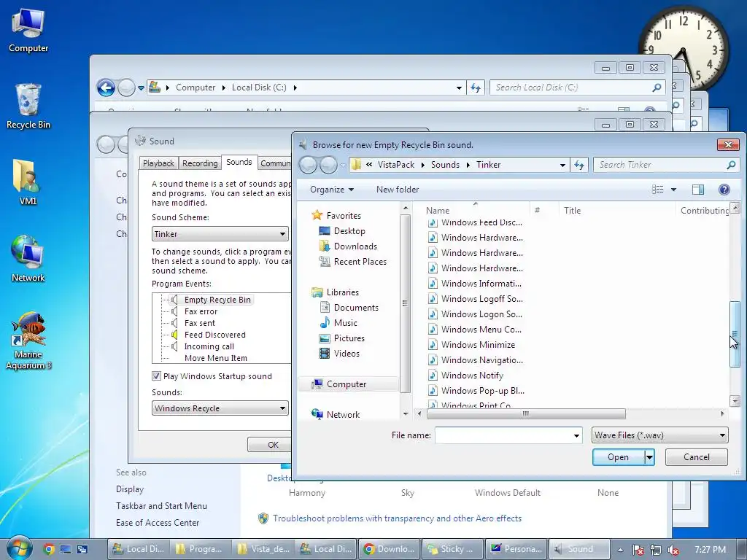747x560 pixels.
Task: Click the Action Center flag tray icon
Action: (638, 550)
